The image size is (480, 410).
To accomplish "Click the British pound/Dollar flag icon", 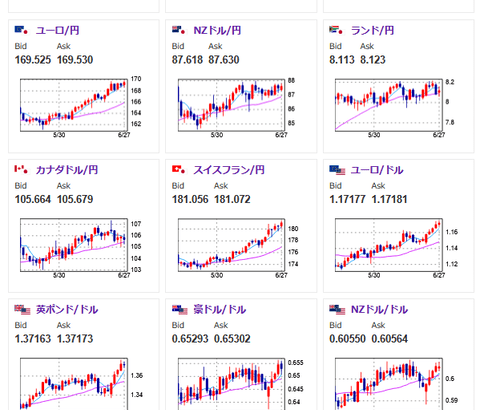I will point(22,310).
